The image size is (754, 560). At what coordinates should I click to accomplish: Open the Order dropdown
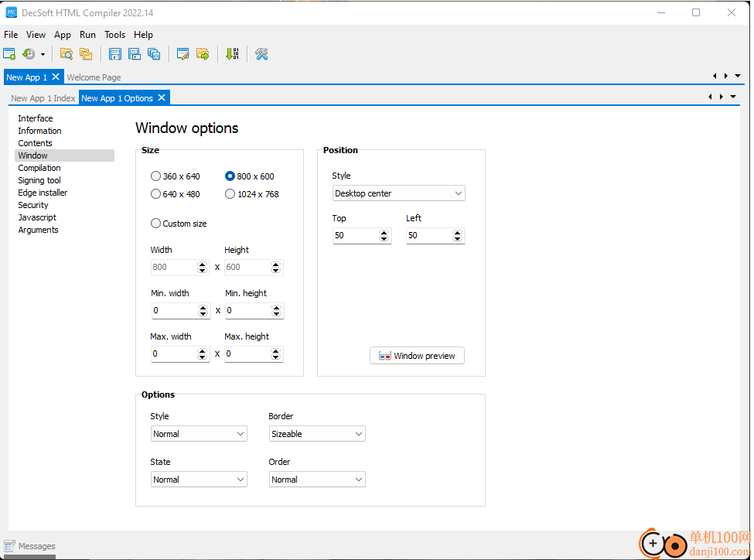[317, 480]
